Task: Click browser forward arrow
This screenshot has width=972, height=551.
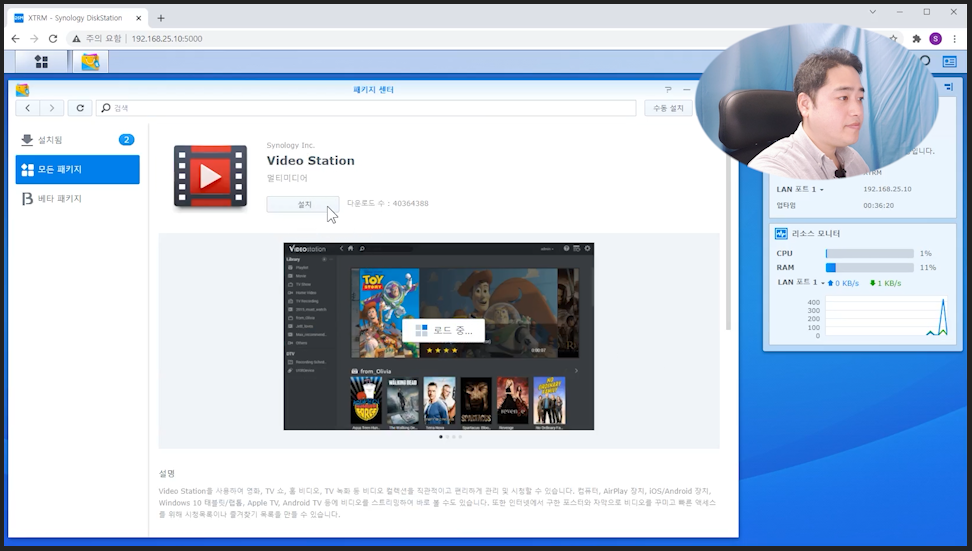Action: [34, 38]
